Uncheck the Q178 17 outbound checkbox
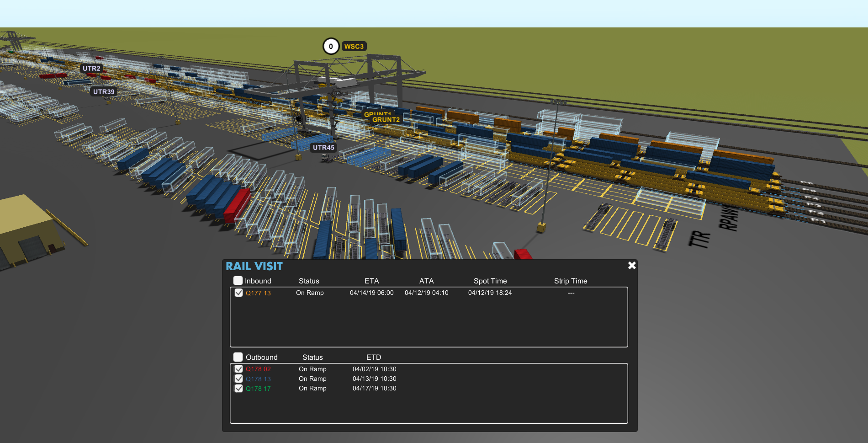 click(x=238, y=388)
